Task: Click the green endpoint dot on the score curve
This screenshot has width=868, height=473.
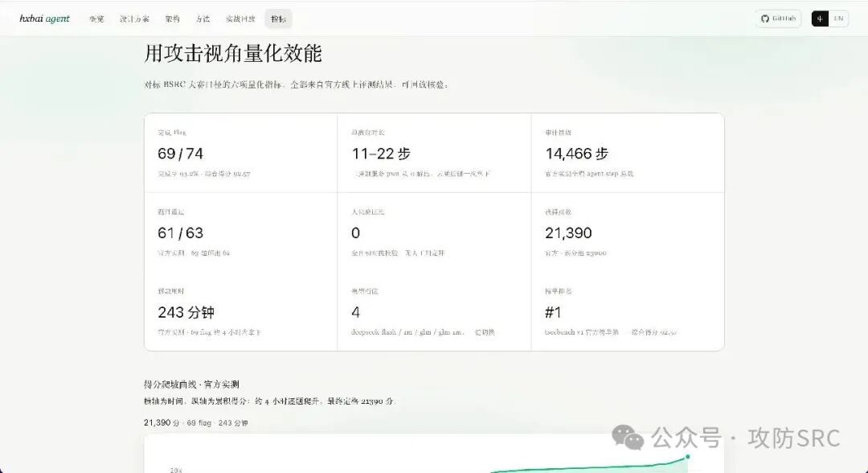Action: tap(687, 457)
